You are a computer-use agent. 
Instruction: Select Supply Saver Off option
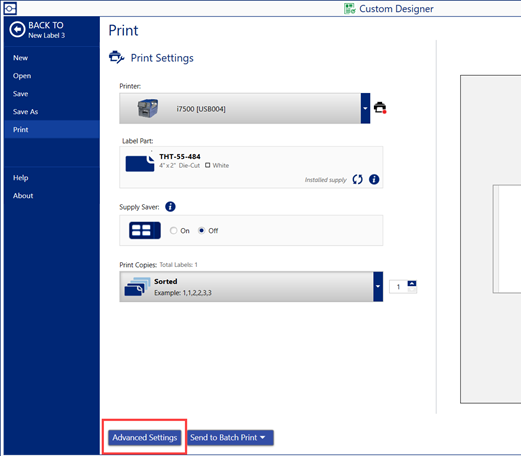(x=201, y=230)
